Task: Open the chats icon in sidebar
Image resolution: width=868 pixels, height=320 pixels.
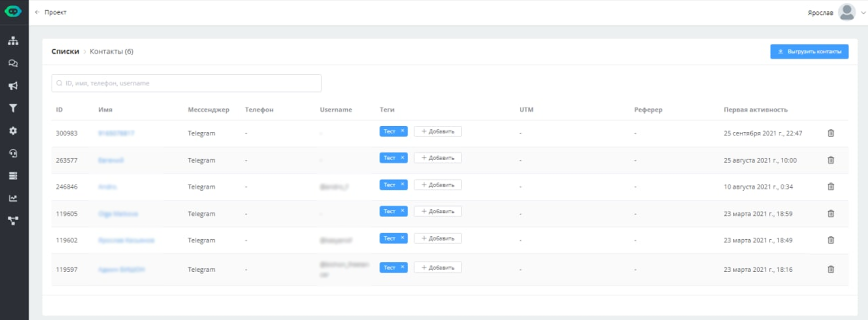Action: point(13,63)
